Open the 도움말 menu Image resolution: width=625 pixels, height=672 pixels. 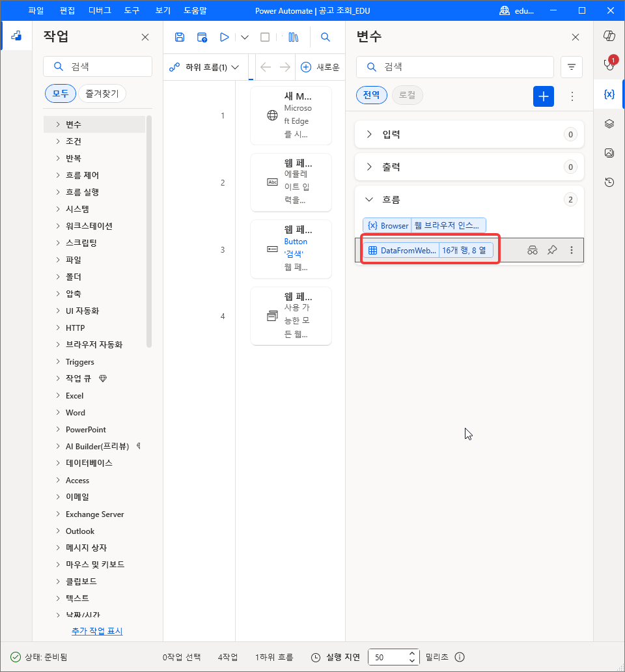[x=195, y=10]
